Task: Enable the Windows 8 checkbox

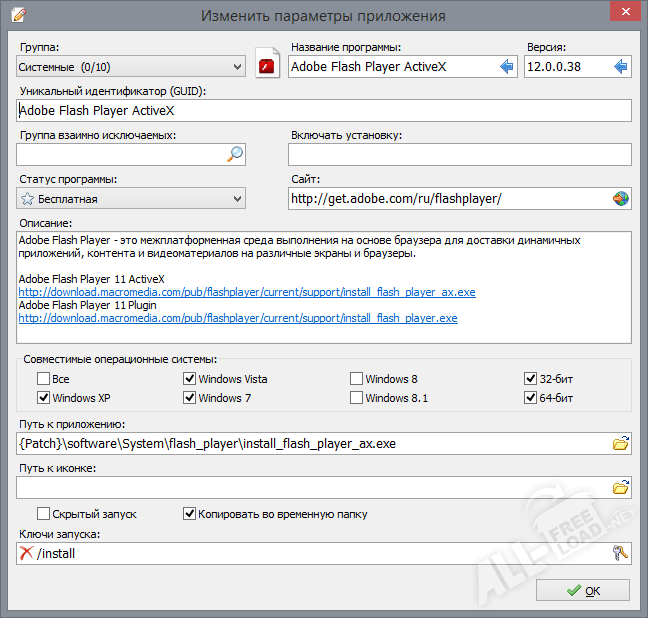Action: click(x=357, y=379)
